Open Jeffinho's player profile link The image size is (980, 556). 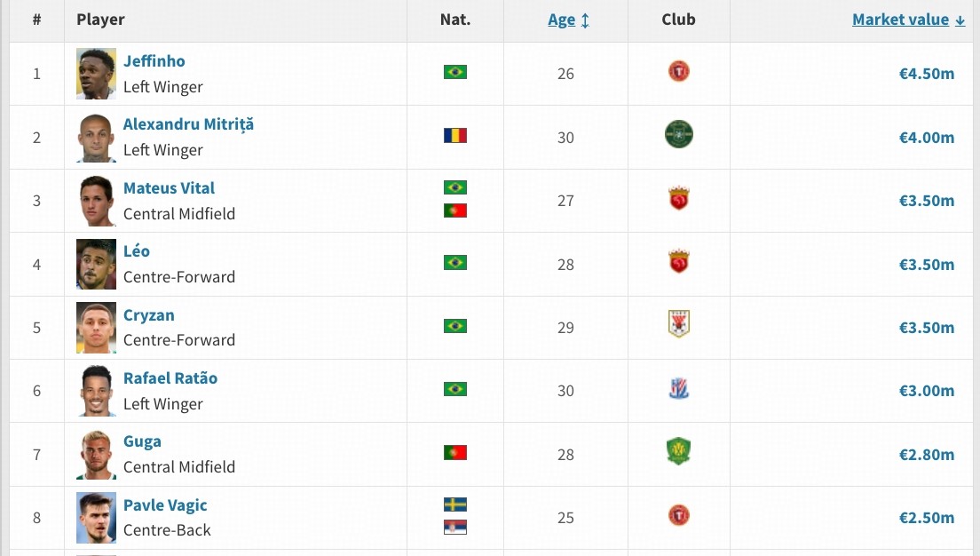[154, 61]
